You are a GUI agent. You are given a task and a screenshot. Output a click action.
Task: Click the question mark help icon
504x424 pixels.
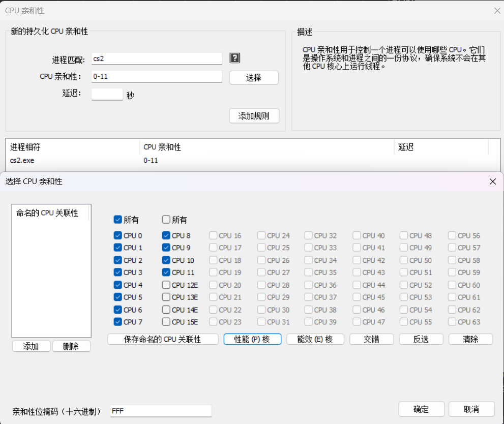(234, 58)
